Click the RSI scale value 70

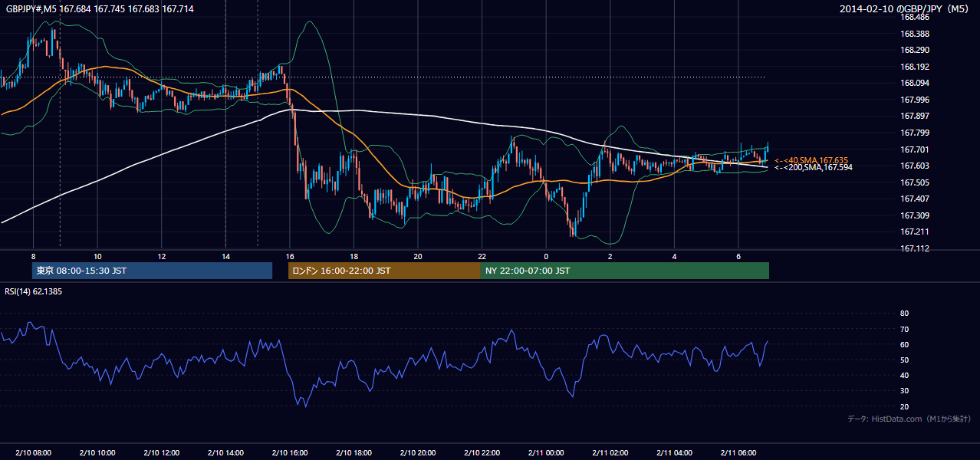point(904,329)
